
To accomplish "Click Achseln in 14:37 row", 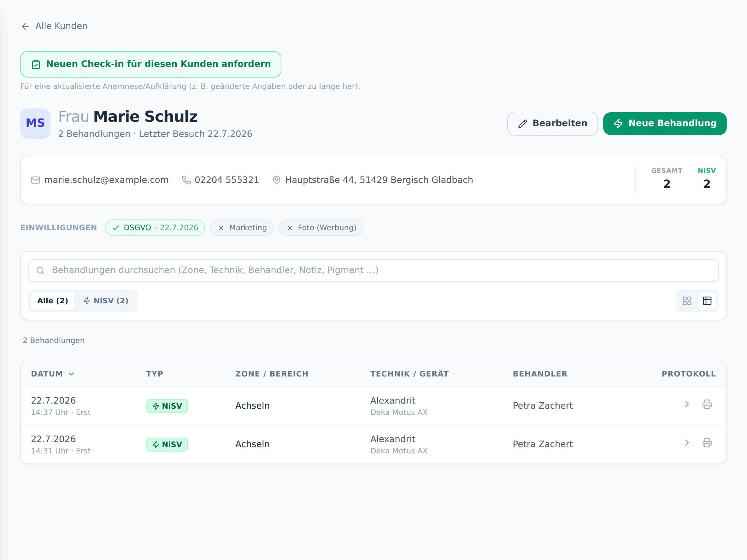I will 252,406.
